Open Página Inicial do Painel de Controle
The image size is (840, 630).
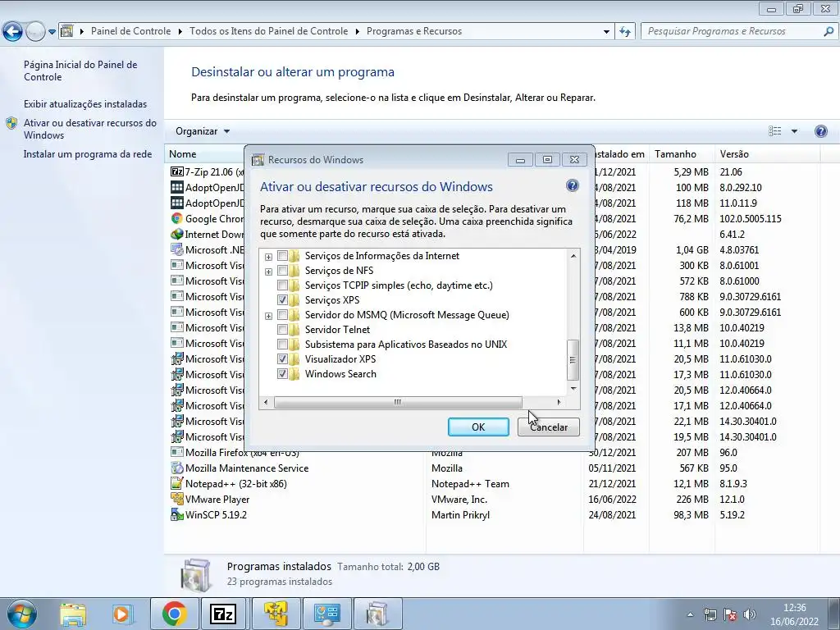click(80, 71)
